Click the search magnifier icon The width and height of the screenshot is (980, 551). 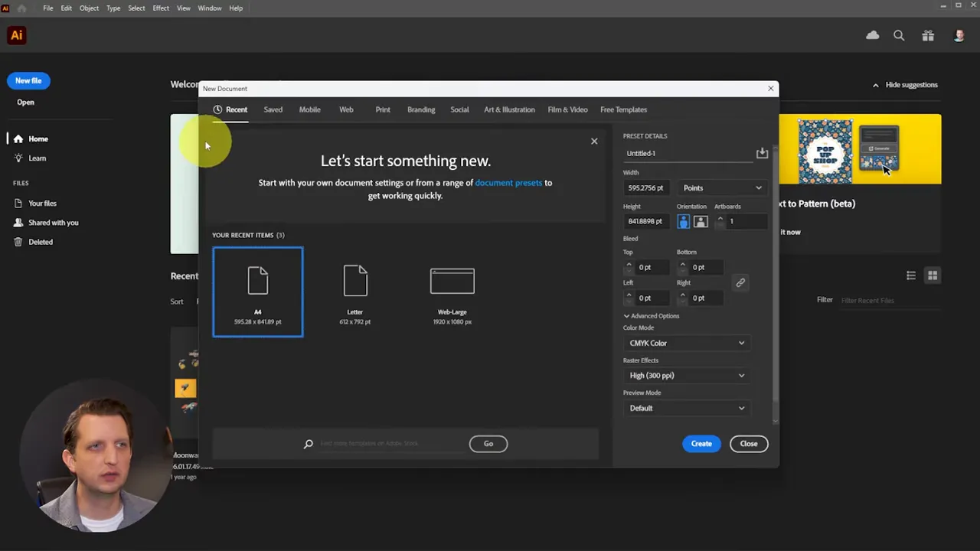point(899,35)
